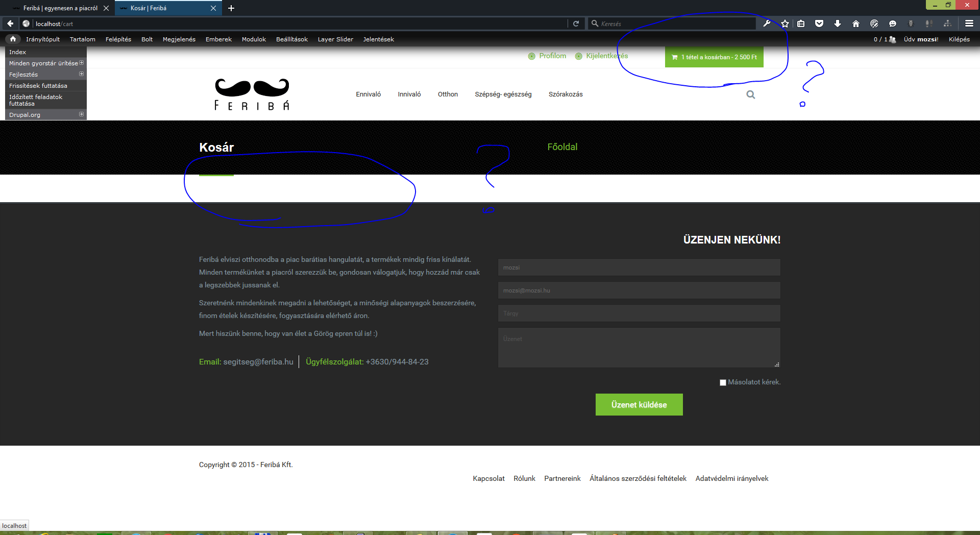
Task: Open the cart button showing 2 500 Ft
Action: click(714, 57)
